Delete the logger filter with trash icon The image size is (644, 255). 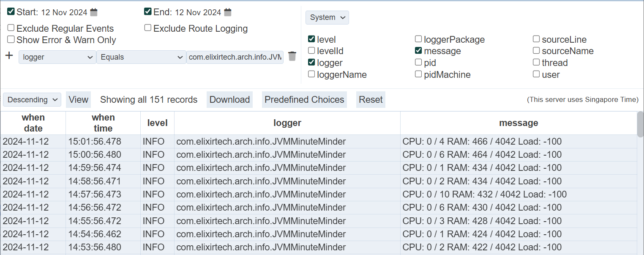(292, 56)
